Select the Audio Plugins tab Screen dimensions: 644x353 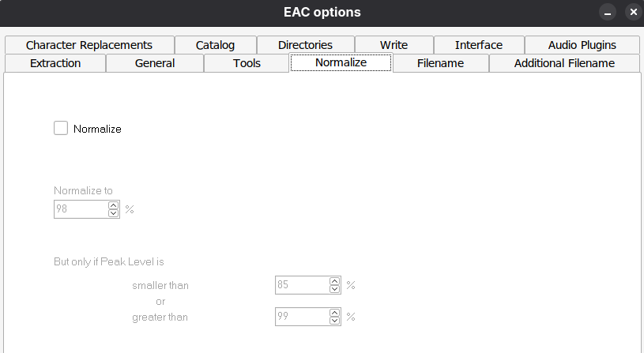click(582, 45)
